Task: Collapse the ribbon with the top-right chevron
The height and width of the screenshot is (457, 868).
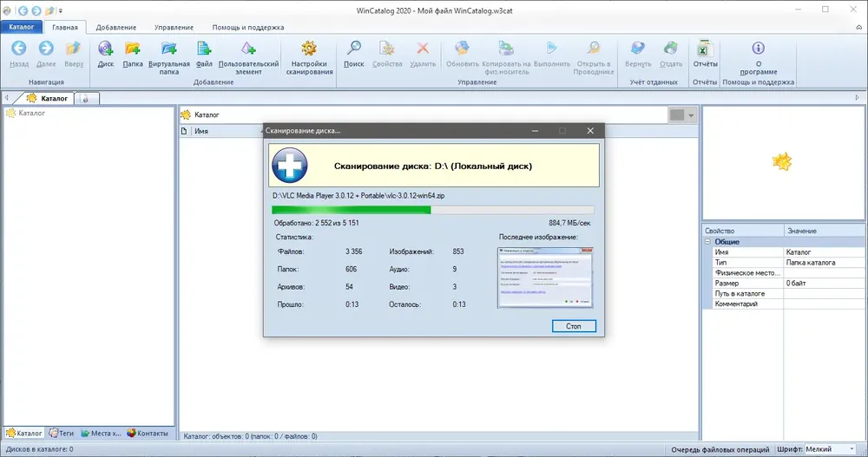Action: tap(858, 27)
